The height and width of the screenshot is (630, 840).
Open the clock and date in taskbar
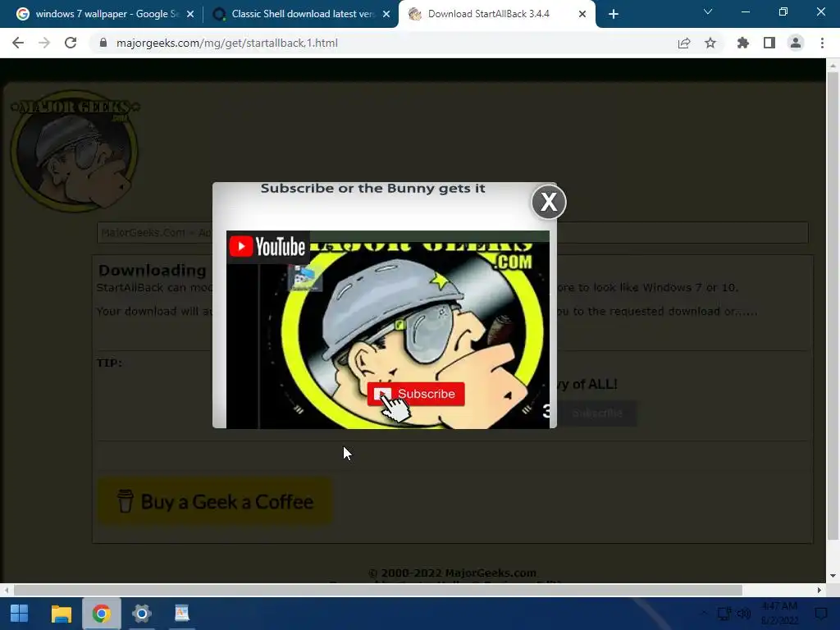point(780,614)
